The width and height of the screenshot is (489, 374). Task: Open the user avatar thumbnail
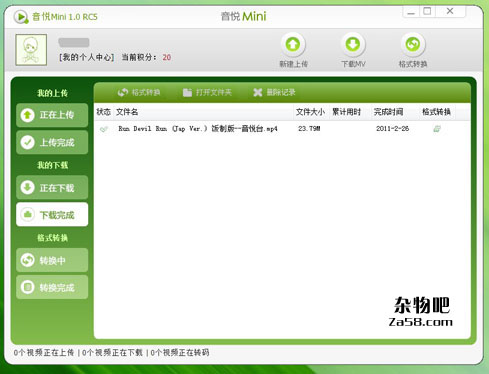(x=31, y=50)
